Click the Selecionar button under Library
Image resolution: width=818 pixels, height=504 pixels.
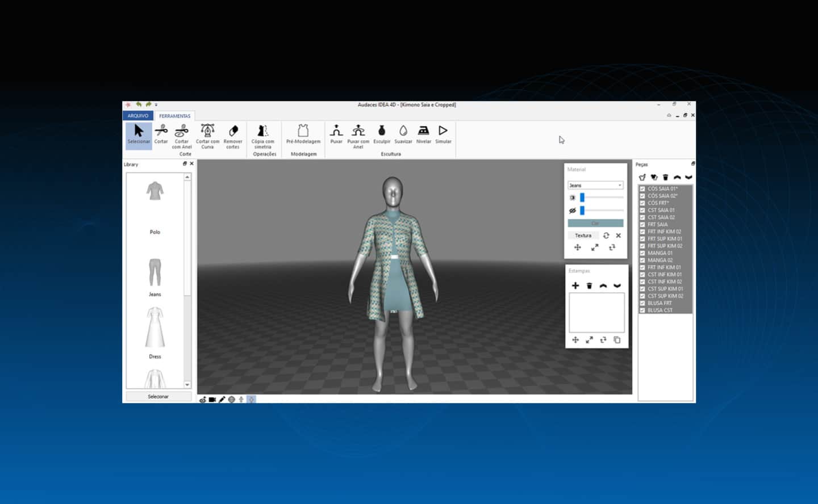(x=158, y=397)
